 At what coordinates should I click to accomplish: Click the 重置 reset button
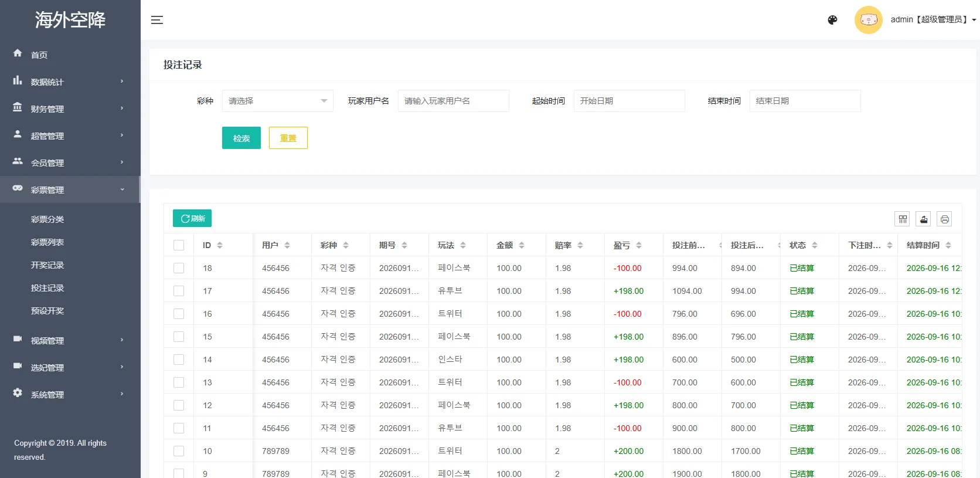pyautogui.click(x=288, y=138)
